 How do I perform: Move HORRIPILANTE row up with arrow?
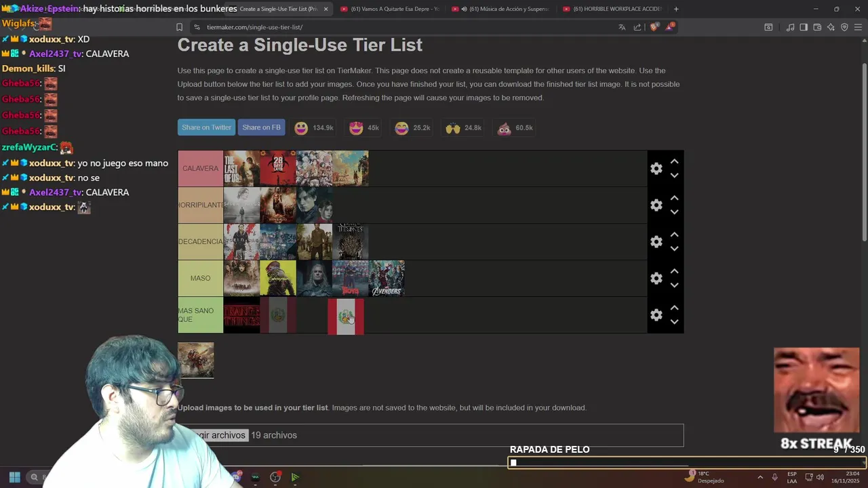tap(674, 199)
